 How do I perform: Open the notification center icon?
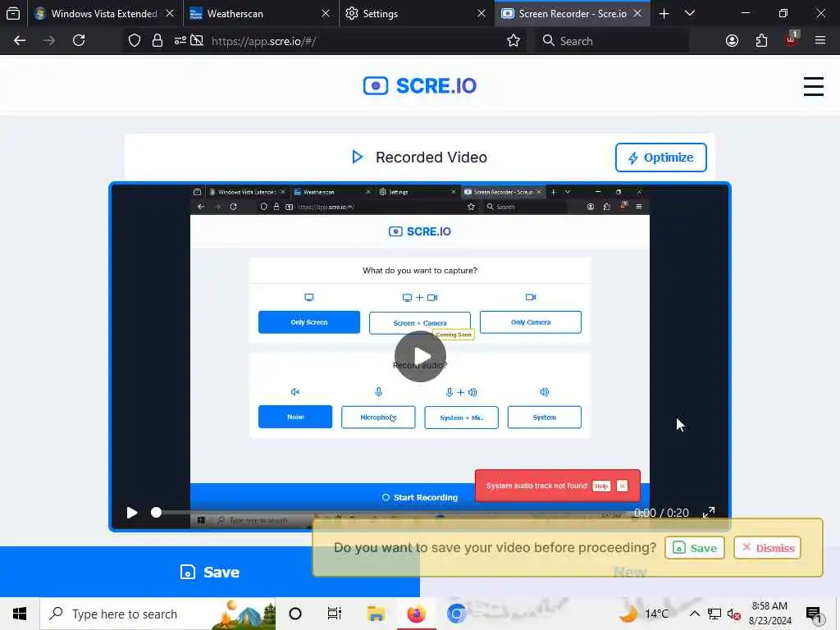pyautogui.click(x=814, y=614)
